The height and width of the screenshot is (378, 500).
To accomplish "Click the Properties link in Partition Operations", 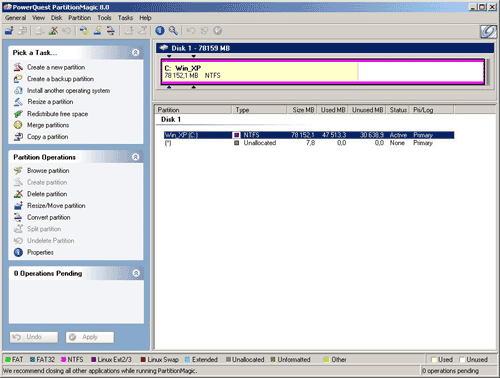I will point(40,252).
